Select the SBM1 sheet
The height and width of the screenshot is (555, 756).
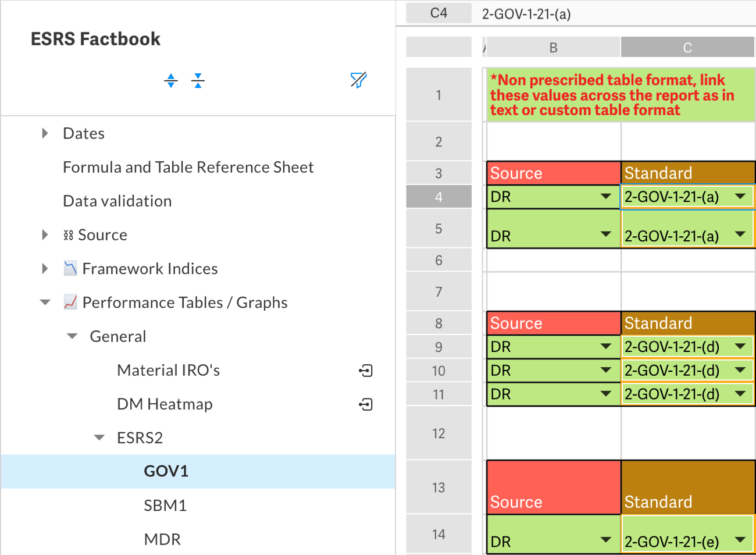(165, 506)
